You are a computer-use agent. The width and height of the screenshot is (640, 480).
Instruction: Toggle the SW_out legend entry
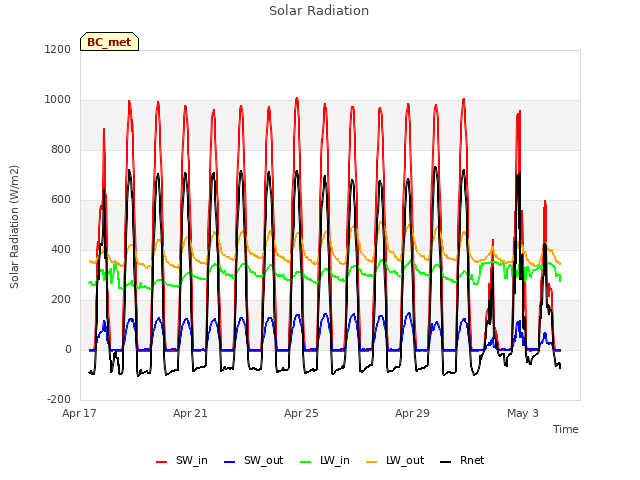click(x=253, y=461)
